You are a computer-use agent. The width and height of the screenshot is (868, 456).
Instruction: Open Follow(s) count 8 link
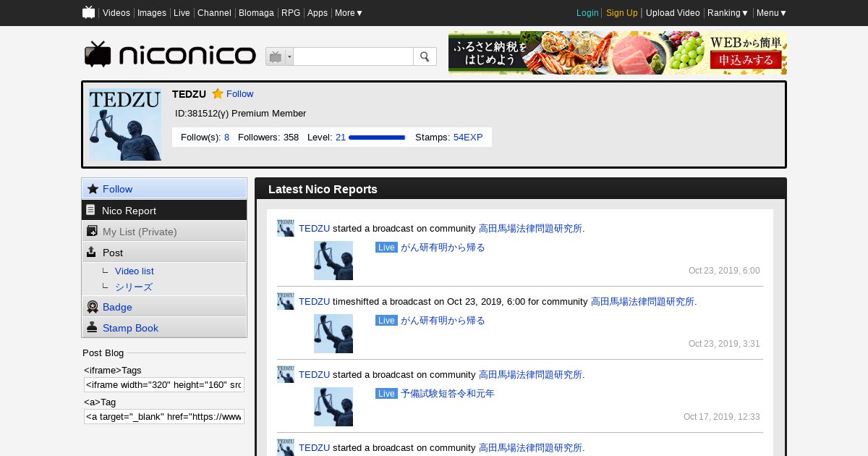click(x=226, y=138)
